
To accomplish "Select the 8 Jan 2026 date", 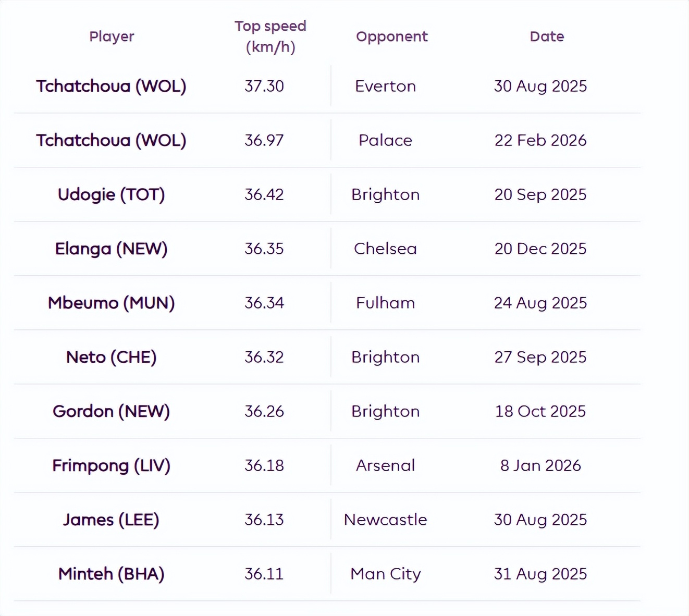I will pos(540,465).
